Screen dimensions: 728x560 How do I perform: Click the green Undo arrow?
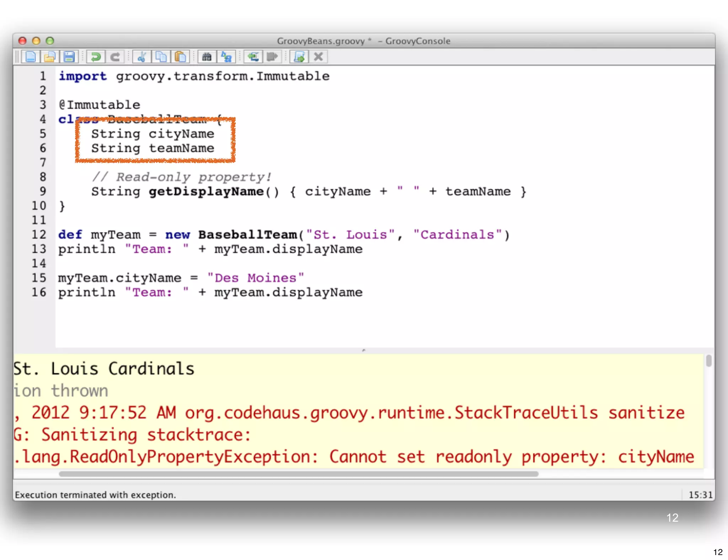(x=96, y=57)
